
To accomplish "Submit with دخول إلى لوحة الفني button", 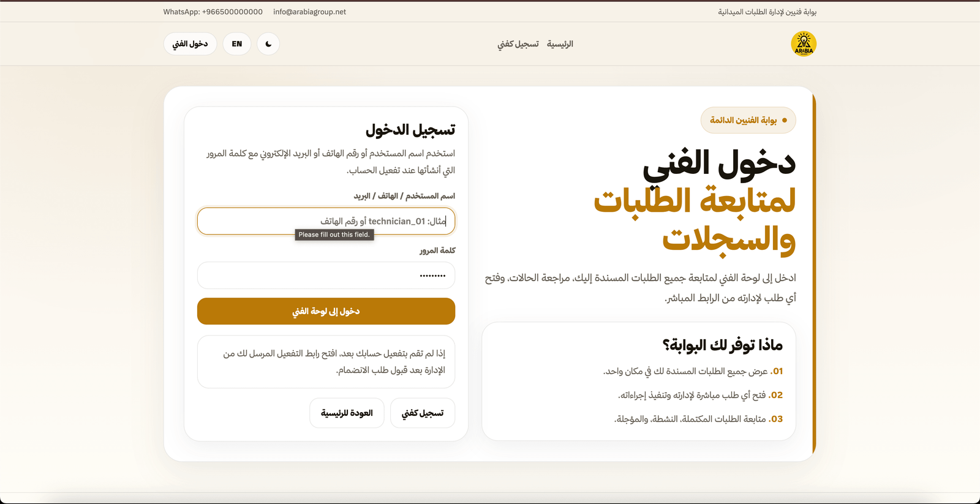I will coord(326,311).
